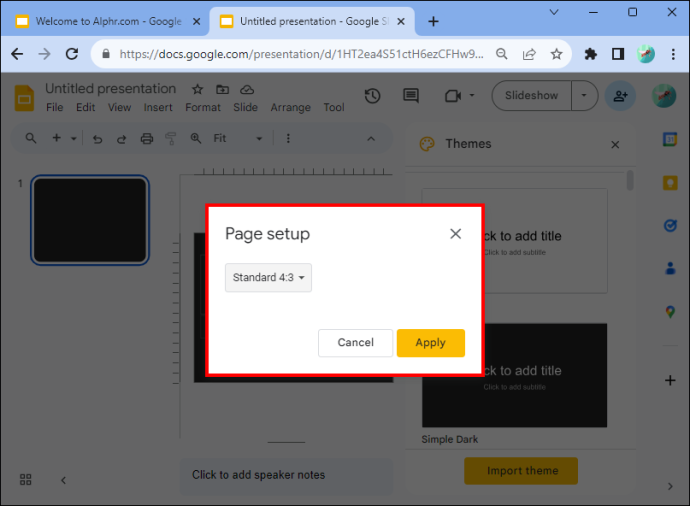Check the cloud document status icon
This screenshot has width=690, height=506.
pos(247,90)
